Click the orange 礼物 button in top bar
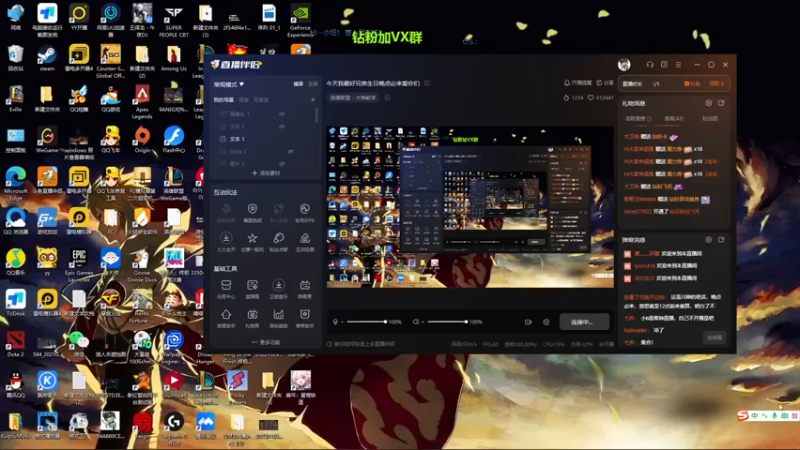The width and height of the screenshot is (800, 450). (x=692, y=84)
